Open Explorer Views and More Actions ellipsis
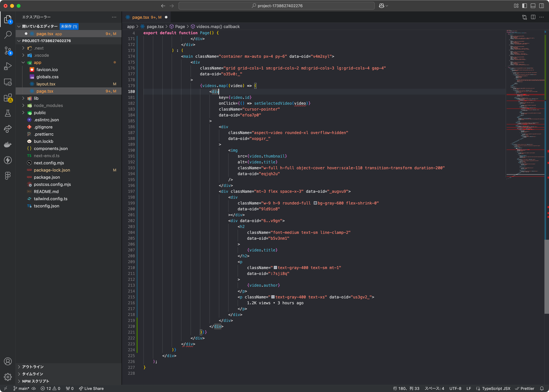This screenshot has width=549, height=392. click(x=114, y=17)
